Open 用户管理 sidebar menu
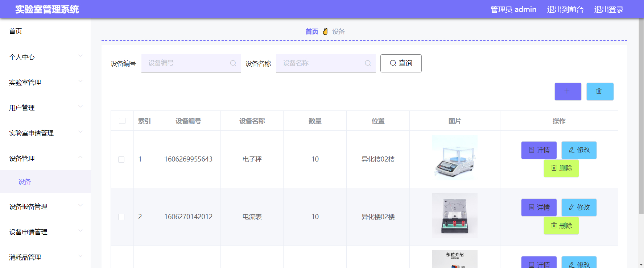This screenshot has height=268, width=644. coord(45,108)
